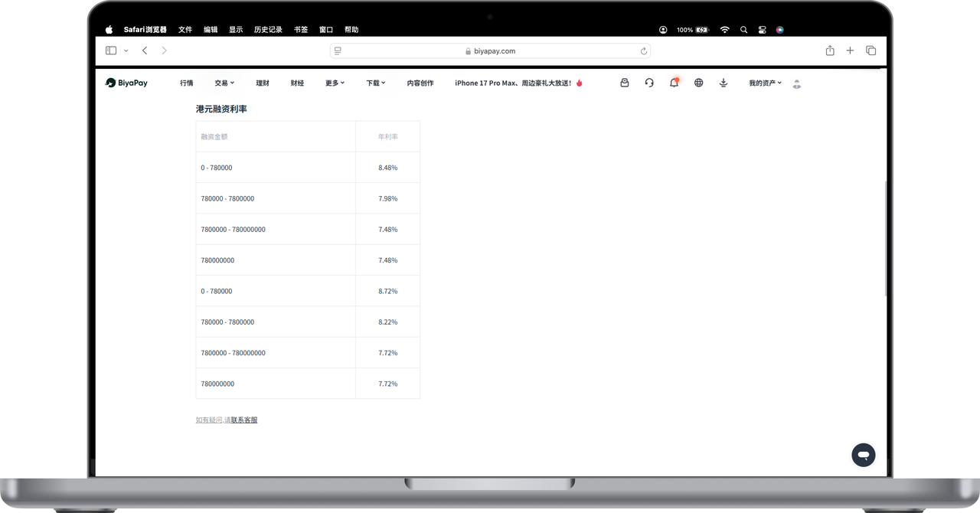This screenshot has width=980, height=513.
Task: Open the customer service headset icon
Action: [649, 83]
